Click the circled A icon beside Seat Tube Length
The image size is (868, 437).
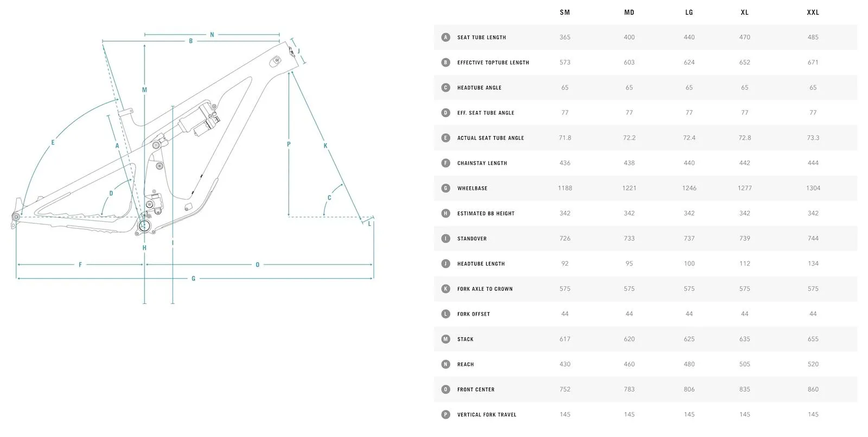[x=445, y=37]
